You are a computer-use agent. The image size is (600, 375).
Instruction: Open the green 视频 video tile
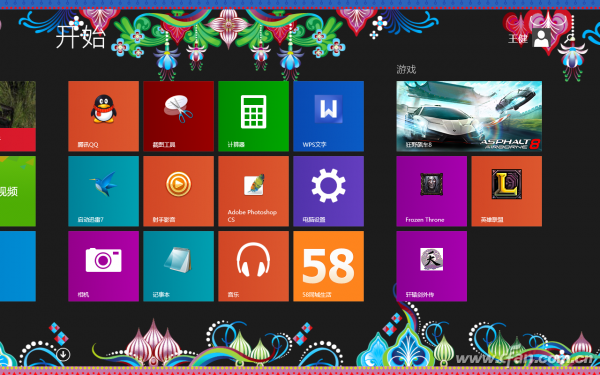coord(18,191)
